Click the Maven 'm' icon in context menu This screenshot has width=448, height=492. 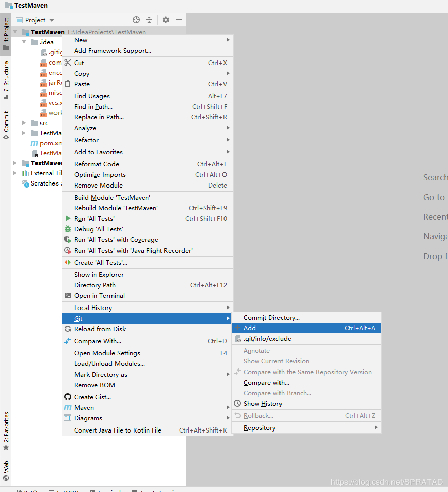(x=68, y=407)
